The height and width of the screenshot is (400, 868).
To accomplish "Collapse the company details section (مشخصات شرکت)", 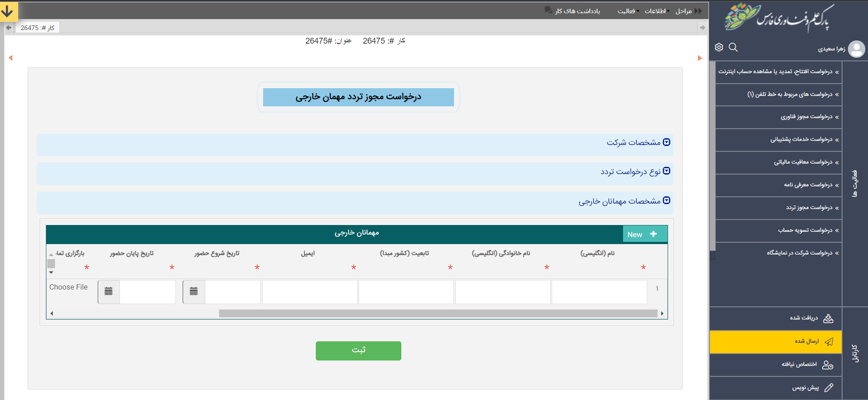I will [x=666, y=142].
